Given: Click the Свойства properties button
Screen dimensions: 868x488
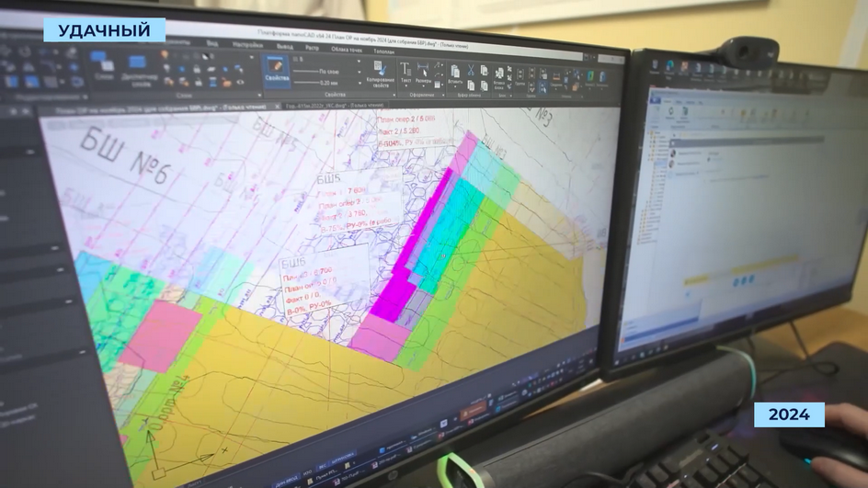Looking at the screenshot, I should [276, 71].
